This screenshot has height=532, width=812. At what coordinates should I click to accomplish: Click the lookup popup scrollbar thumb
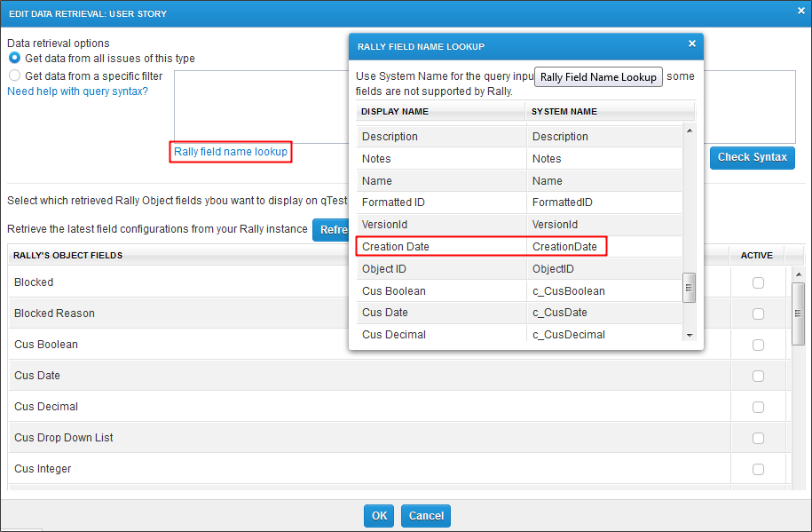tap(690, 287)
